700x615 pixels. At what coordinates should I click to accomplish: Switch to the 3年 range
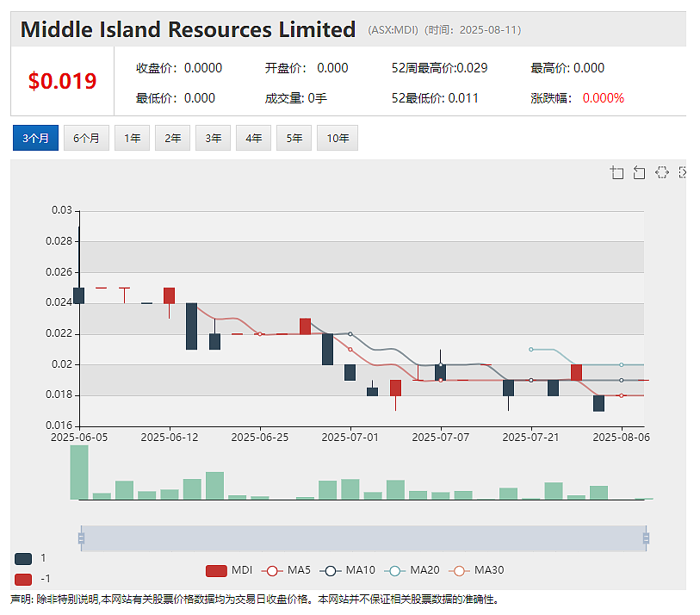tap(213, 138)
